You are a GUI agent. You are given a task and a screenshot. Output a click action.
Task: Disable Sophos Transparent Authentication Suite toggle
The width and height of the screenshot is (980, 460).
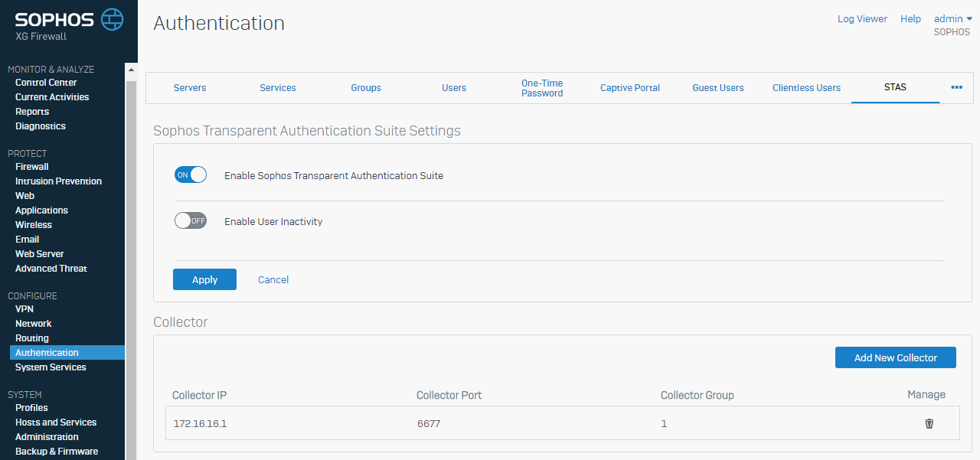pyautogui.click(x=191, y=175)
